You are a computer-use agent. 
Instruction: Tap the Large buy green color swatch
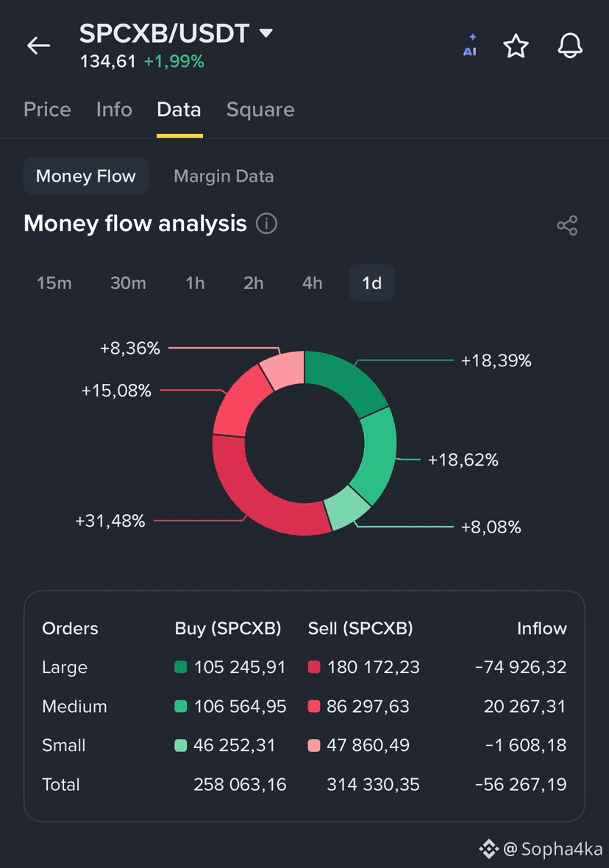(x=180, y=667)
